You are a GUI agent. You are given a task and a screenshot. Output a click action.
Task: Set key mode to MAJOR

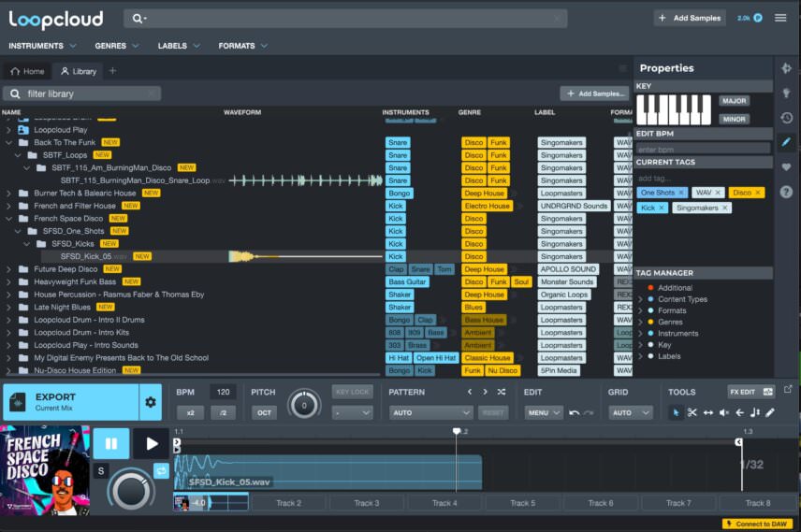point(734,101)
